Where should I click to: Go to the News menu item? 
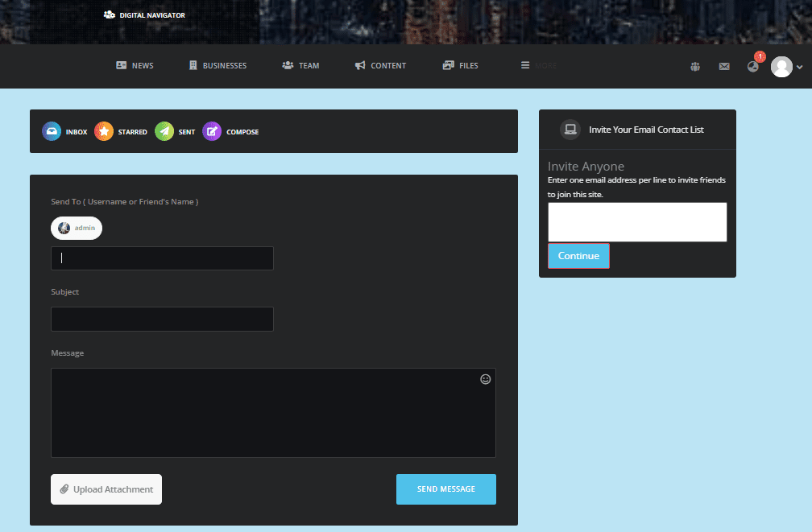[x=135, y=66]
